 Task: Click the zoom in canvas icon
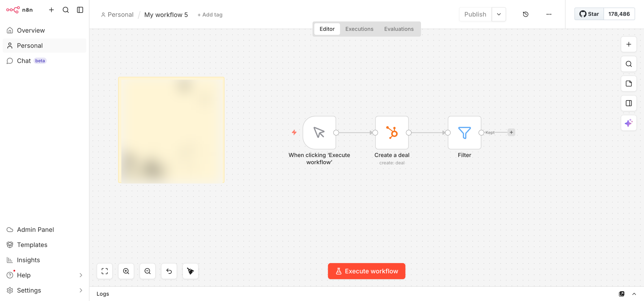click(x=126, y=271)
